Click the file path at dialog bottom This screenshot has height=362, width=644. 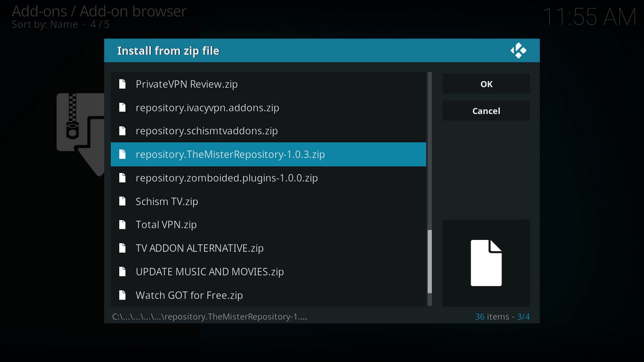click(210, 317)
